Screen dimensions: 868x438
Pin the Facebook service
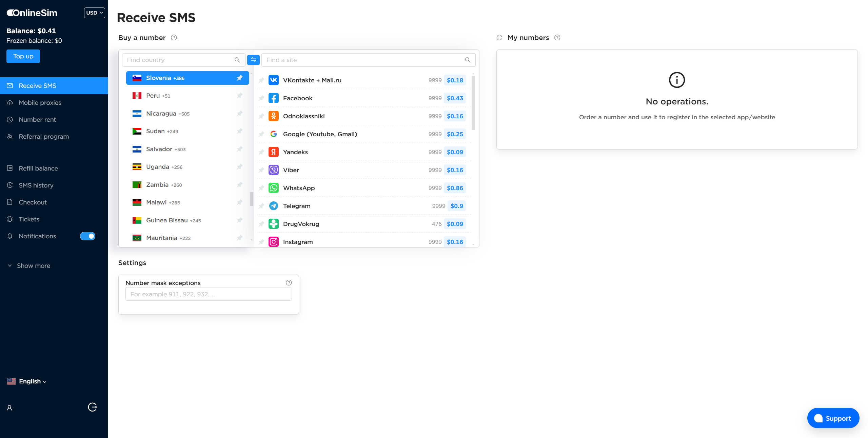coord(261,98)
